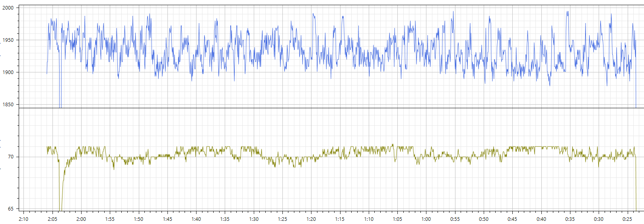The width and height of the screenshot is (644, 224).
Task: Select the 0:35 time axis label
Action: pyautogui.click(x=570, y=219)
